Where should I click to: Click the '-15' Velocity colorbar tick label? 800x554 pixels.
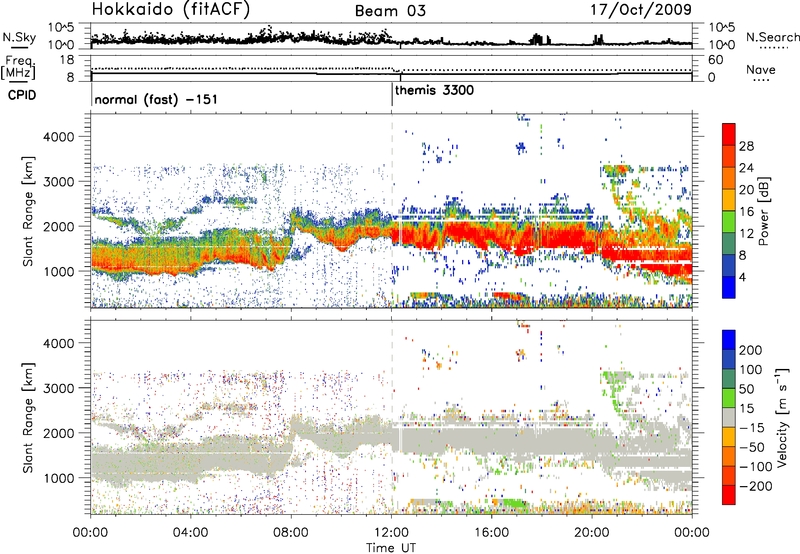[752, 427]
